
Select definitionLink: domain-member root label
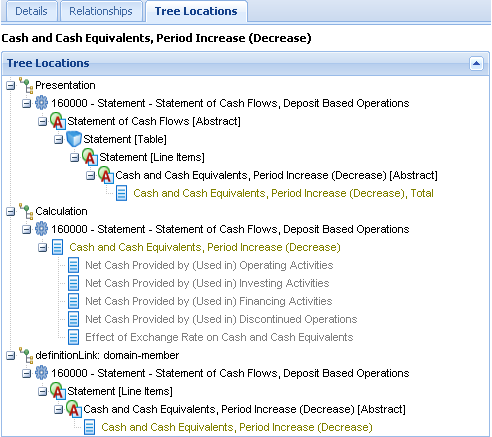pyautogui.click(x=107, y=355)
